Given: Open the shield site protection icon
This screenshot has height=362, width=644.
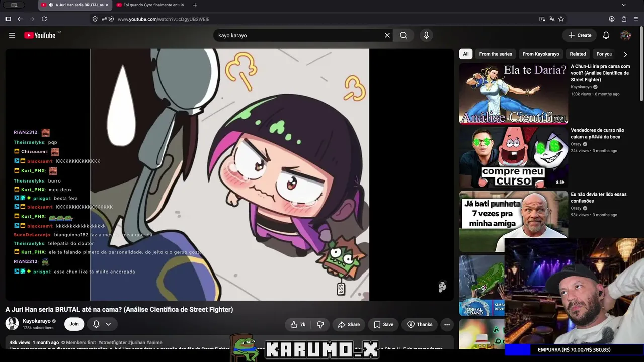Looking at the screenshot, I should coord(95,19).
